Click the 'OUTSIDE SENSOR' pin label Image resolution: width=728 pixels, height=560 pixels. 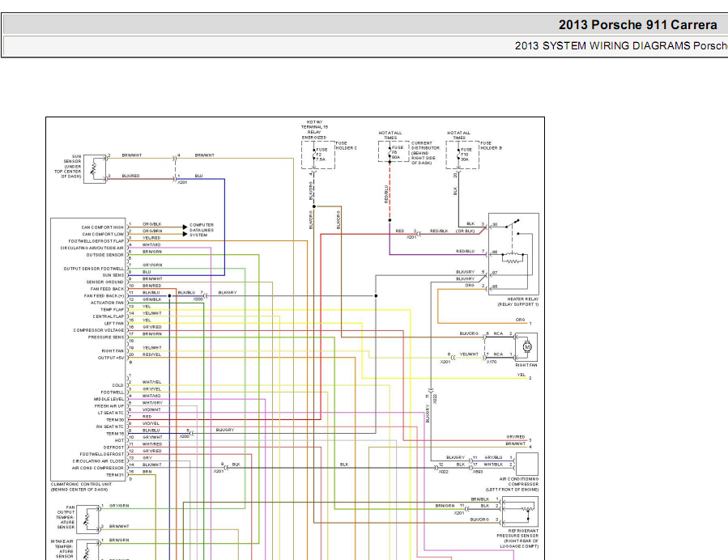[105, 255]
